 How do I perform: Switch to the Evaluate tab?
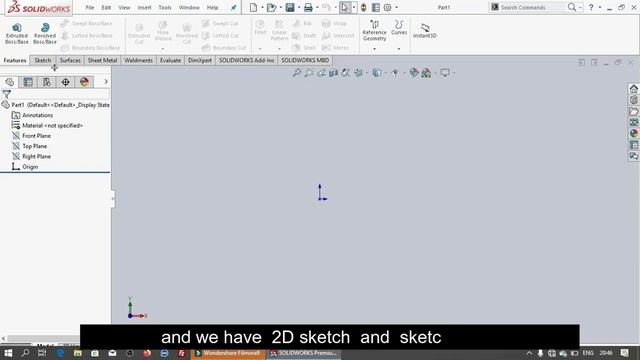pos(170,60)
